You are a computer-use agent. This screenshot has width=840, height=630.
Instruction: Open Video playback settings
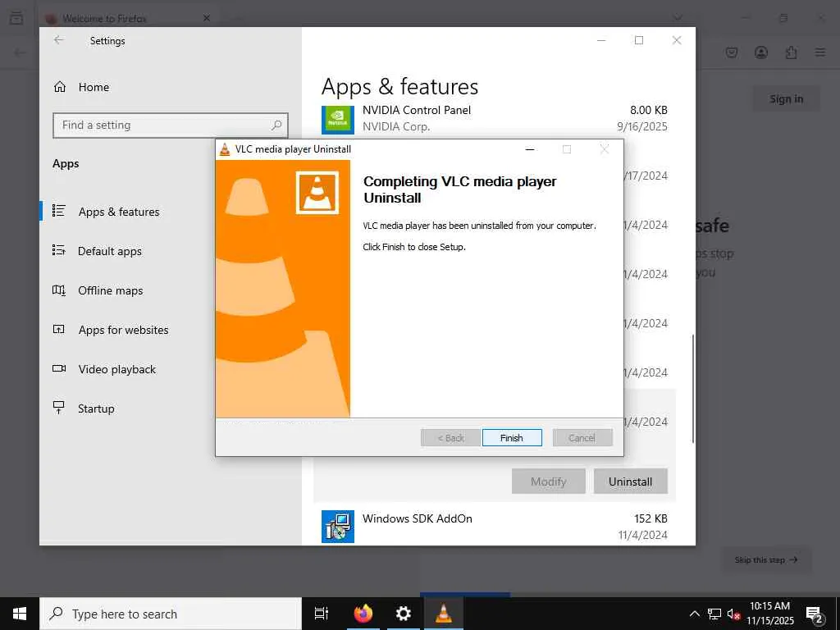pyautogui.click(x=116, y=369)
